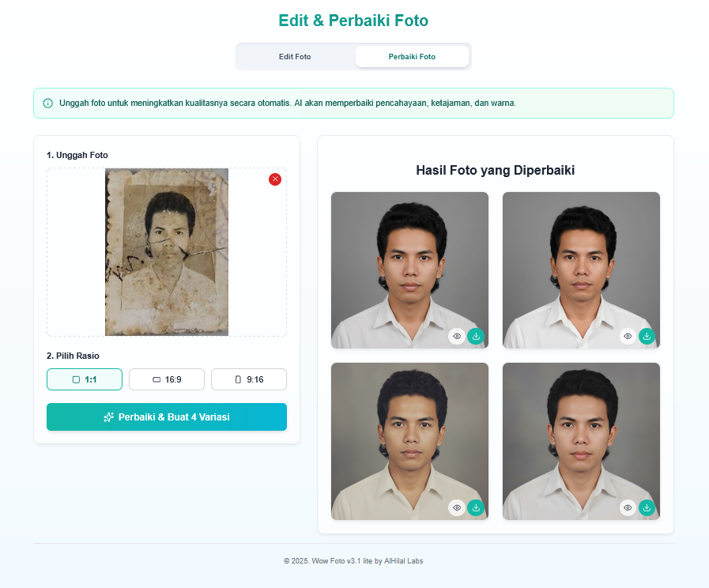Select the 16:9 ratio option
This screenshot has height=588, width=709.
click(x=166, y=379)
